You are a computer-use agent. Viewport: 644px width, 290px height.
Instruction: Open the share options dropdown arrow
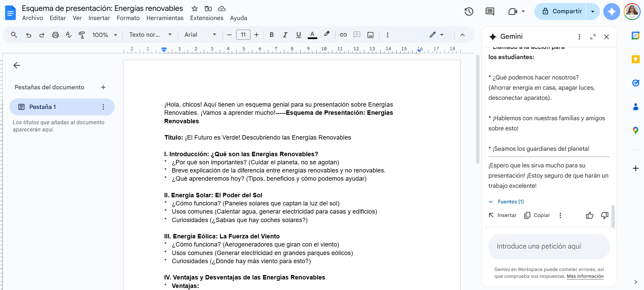point(593,12)
